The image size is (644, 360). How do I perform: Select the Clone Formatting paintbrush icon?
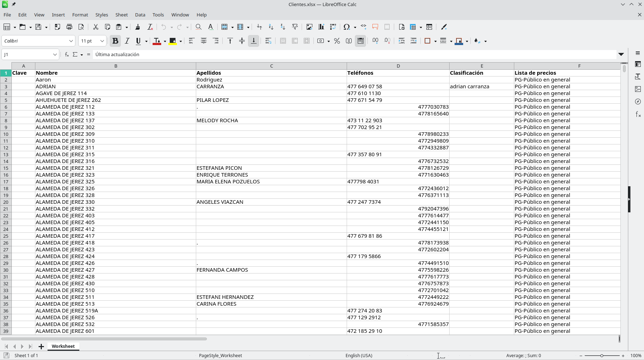[138, 27]
